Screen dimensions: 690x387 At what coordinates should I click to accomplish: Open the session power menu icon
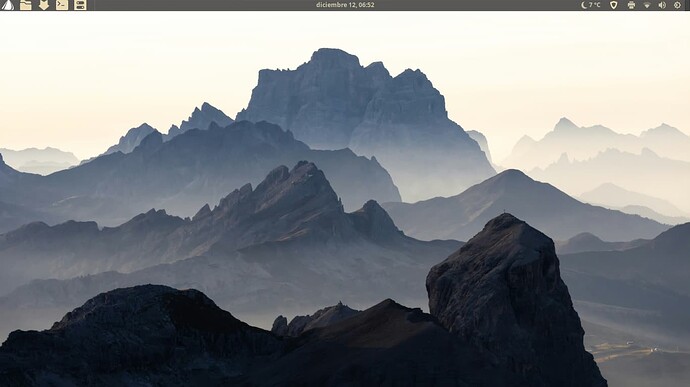677,5
